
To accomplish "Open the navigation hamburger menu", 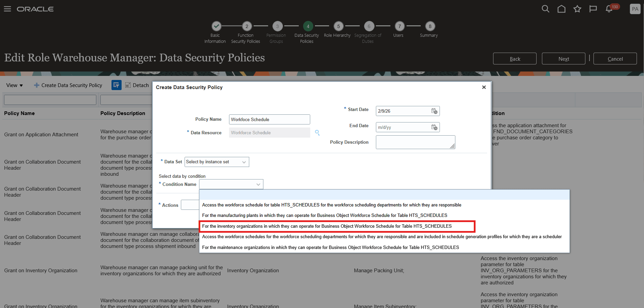I will point(7,9).
